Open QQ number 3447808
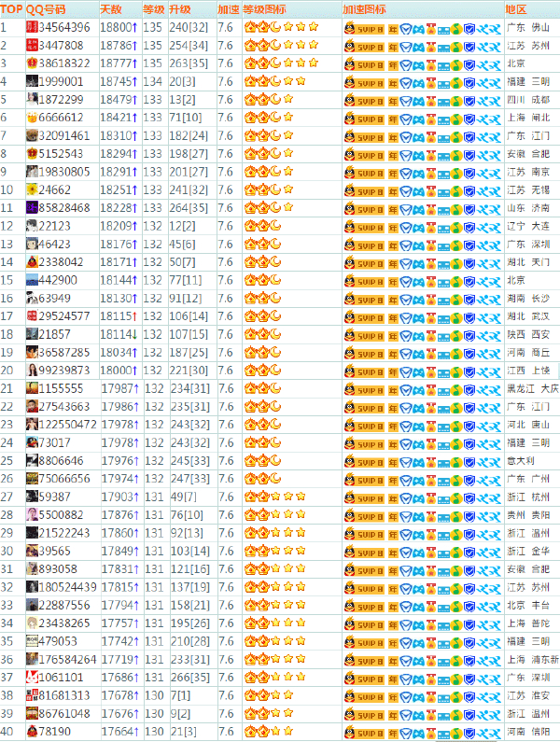The width and height of the screenshot is (560, 742). (x=61, y=45)
